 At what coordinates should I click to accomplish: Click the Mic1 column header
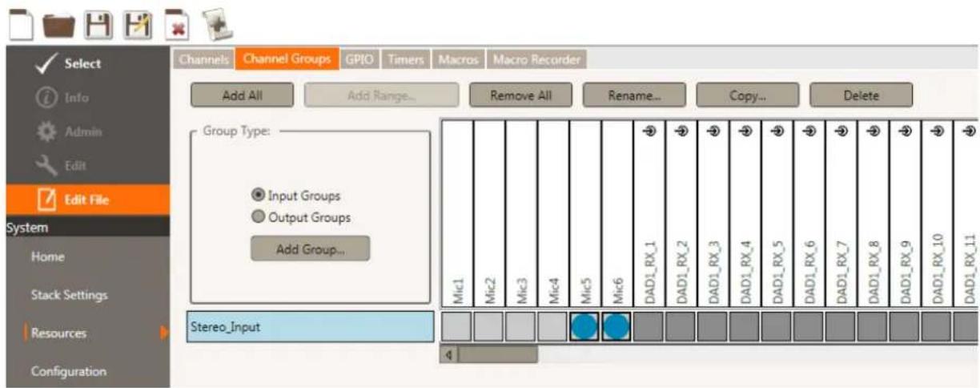[457, 212]
